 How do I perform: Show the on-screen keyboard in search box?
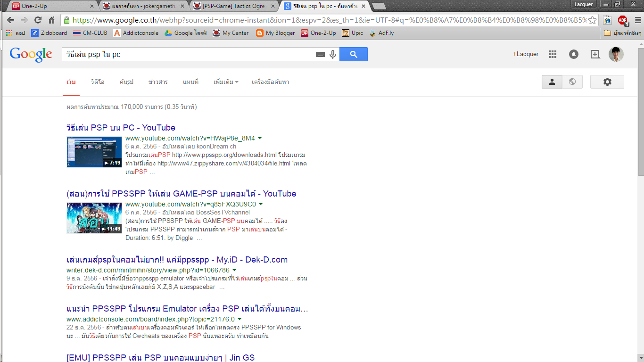pos(320,54)
